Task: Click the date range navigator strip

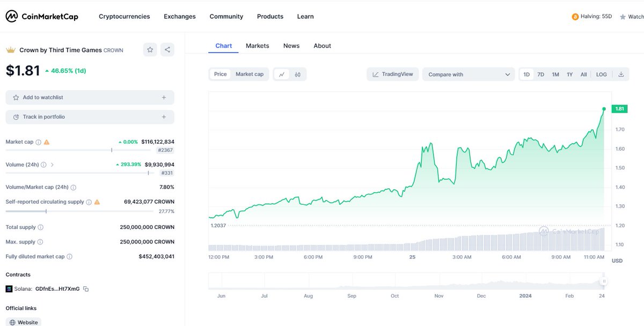Action: pyautogui.click(x=408, y=281)
